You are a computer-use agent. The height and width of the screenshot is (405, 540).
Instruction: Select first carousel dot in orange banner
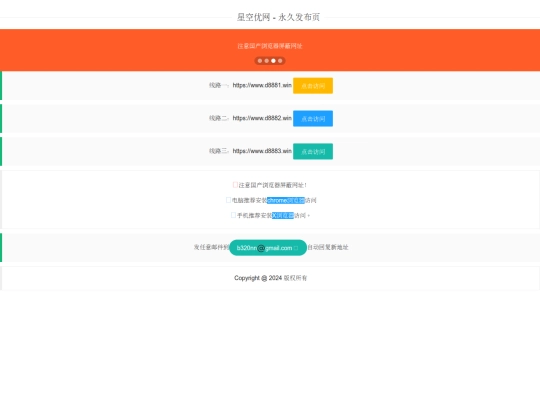pos(260,61)
